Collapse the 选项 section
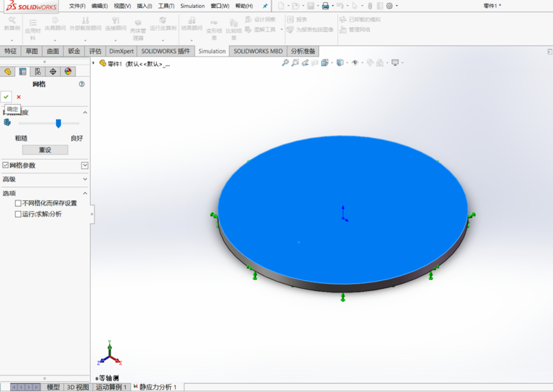This screenshot has height=392, width=553. click(85, 193)
